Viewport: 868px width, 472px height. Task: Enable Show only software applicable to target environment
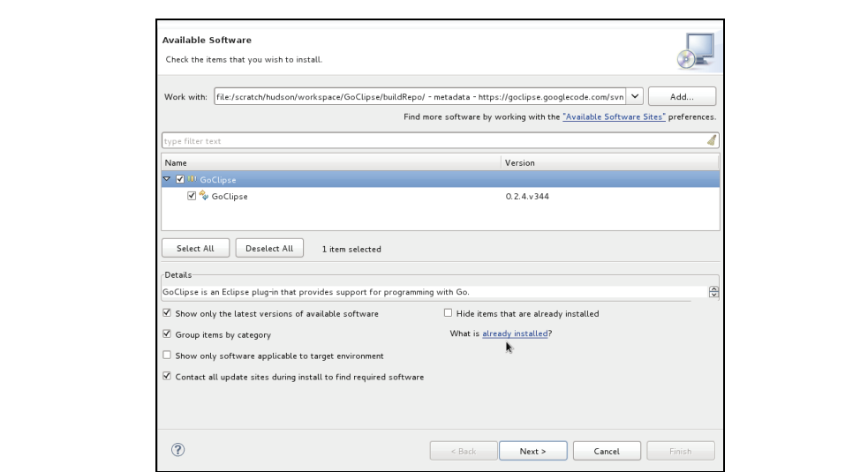coord(167,356)
